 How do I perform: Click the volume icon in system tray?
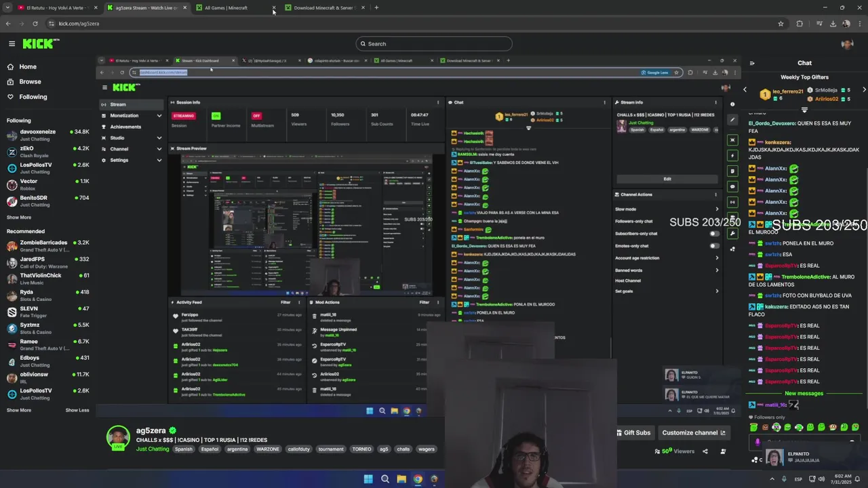point(822,479)
